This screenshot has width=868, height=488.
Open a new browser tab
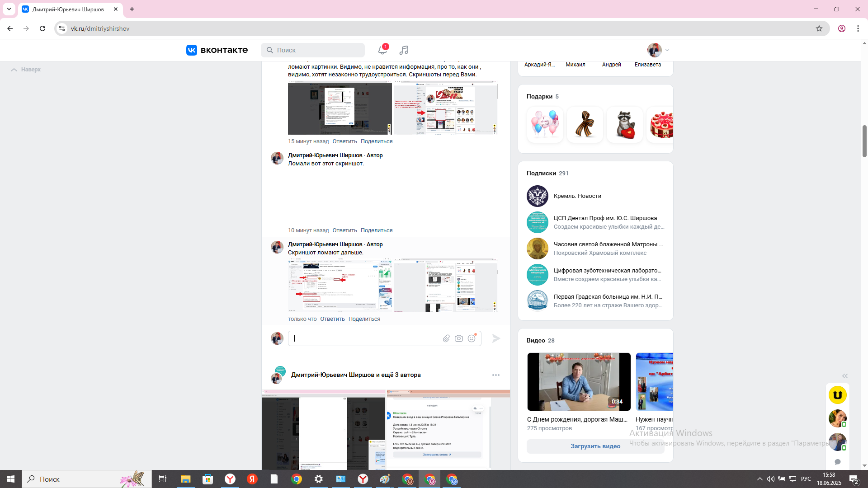[132, 9]
